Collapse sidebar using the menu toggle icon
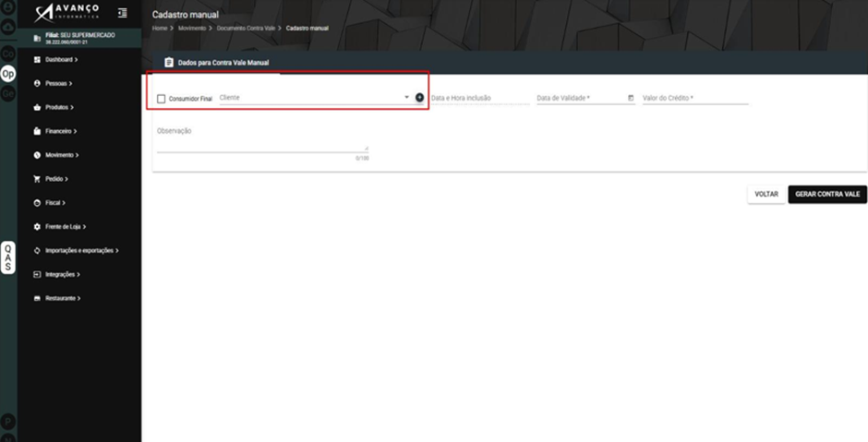The width and height of the screenshot is (868, 442). (x=122, y=13)
